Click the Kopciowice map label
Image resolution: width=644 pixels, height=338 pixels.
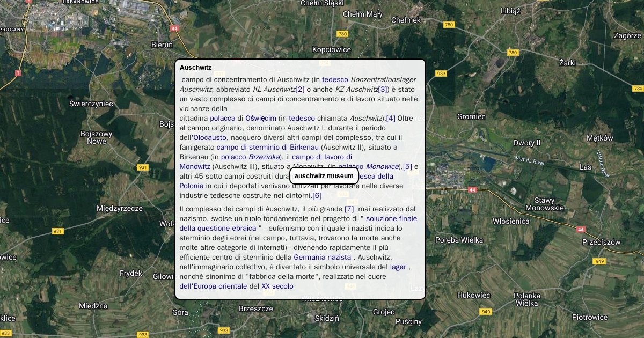332,49
